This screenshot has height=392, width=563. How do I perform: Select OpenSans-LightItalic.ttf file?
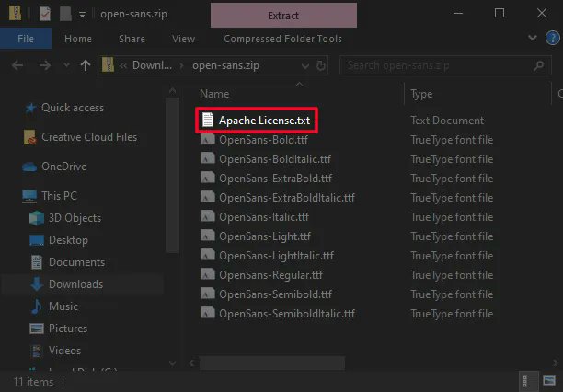[277, 256]
